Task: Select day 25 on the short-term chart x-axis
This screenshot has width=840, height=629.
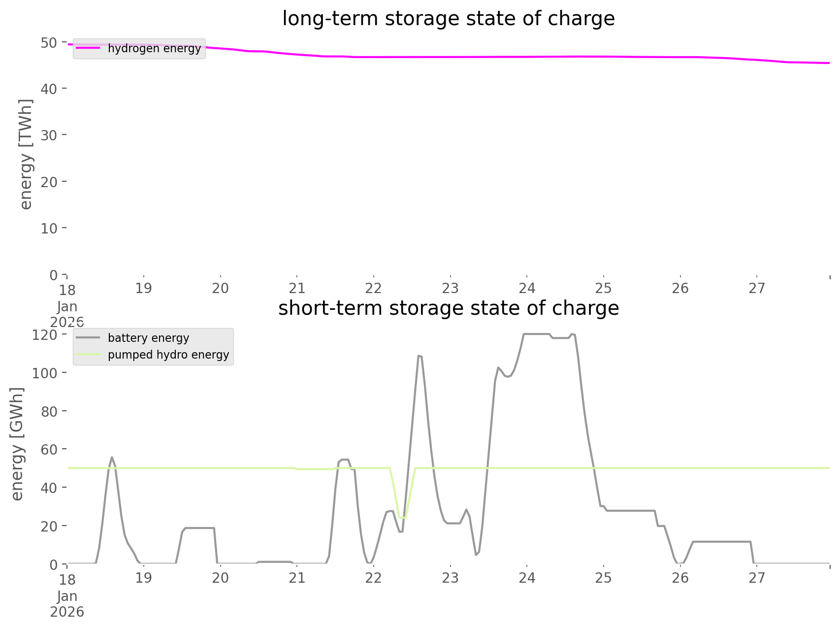Action: [x=603, y=578]
